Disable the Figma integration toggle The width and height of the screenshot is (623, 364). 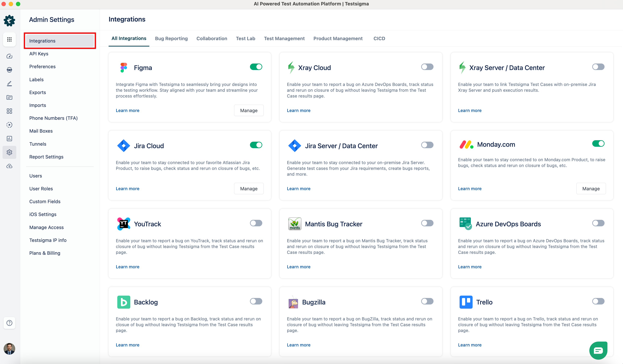click(256, 67)
